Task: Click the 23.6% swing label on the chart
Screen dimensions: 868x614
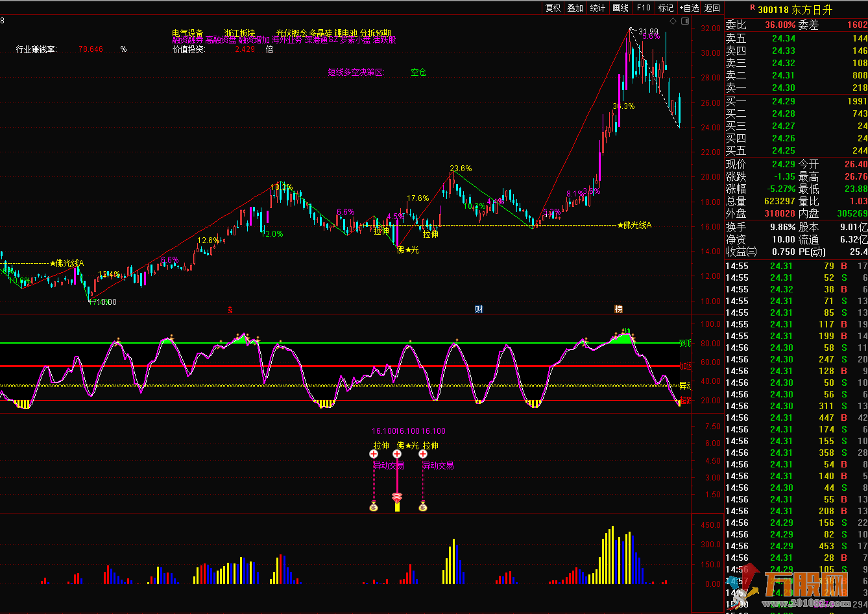Action: pyautogui.click(x=461, y=168)
